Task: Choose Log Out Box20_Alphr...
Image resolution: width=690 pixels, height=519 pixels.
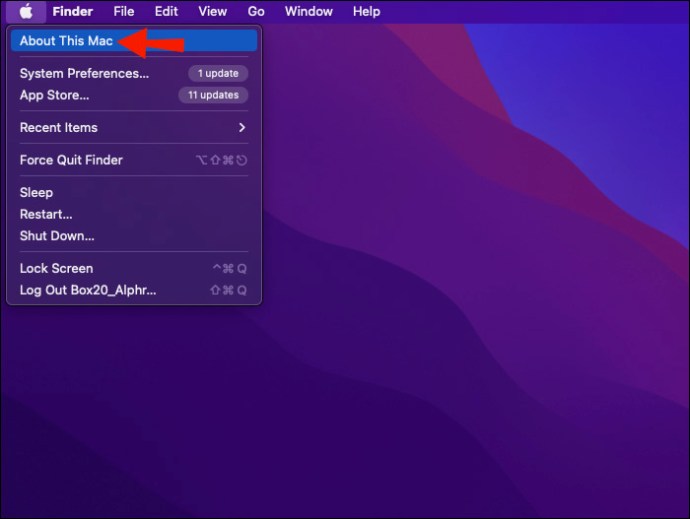Action: coord(134,290)
